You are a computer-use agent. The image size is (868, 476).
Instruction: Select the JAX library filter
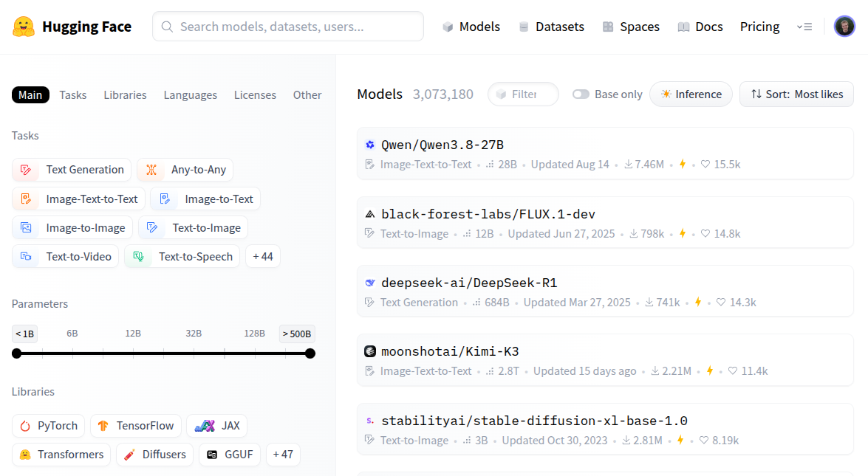point(217,426)
